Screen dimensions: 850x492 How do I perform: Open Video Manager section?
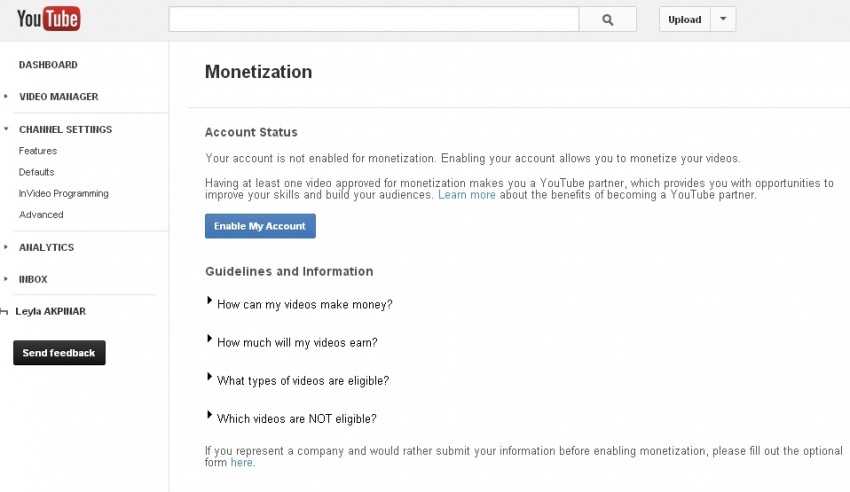(x=59, y=96)
